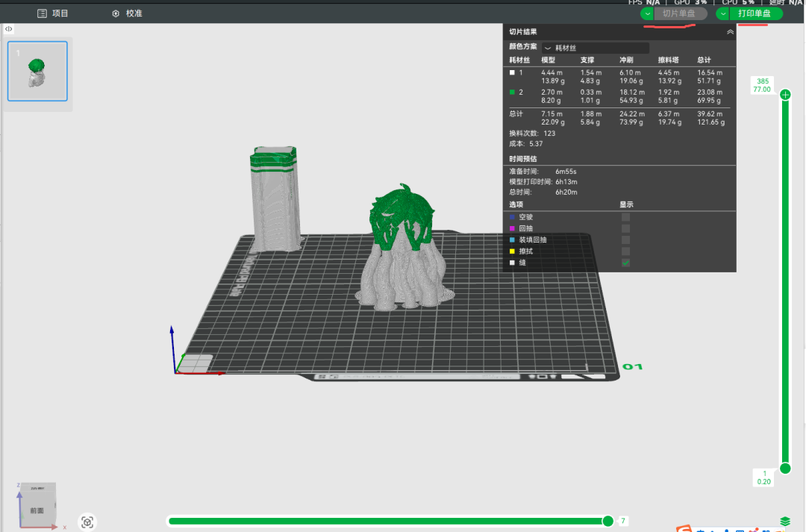Open the 项目 (Project) tab
Screen dimensions: 806x532
point(52,13)
